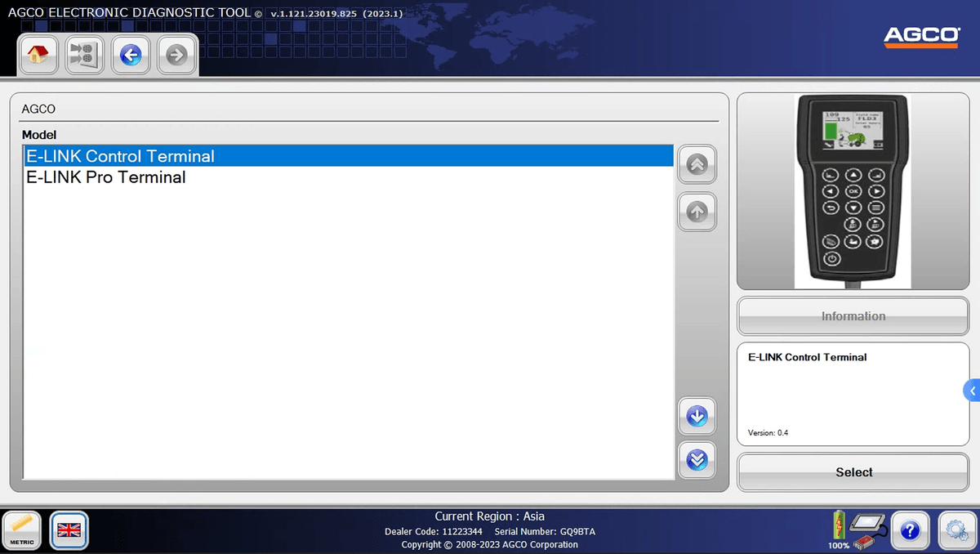Click the E-LINK terminal device image
980x554 pixels.
coord(853,192)
